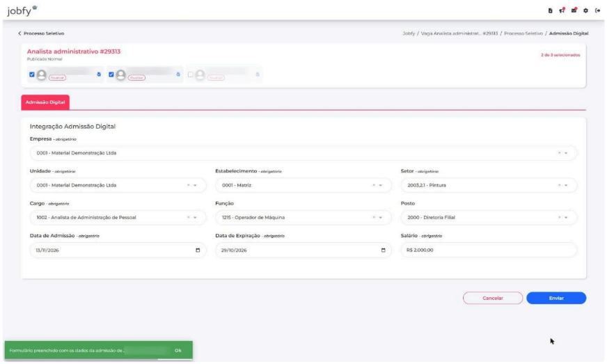Open the second candidate's document icon

178,74
